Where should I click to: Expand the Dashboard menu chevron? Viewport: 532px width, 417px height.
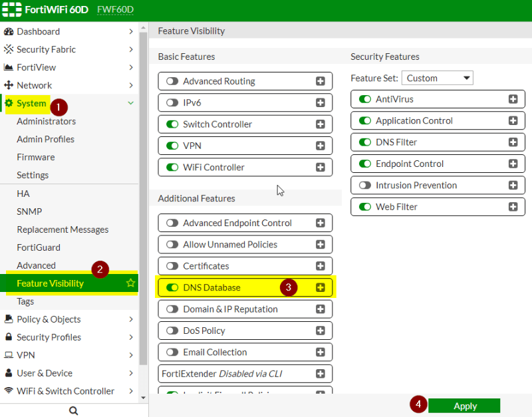point(131,31)
